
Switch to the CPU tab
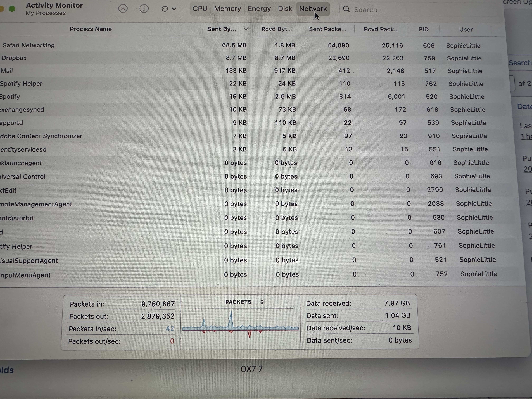coord(200,9)
